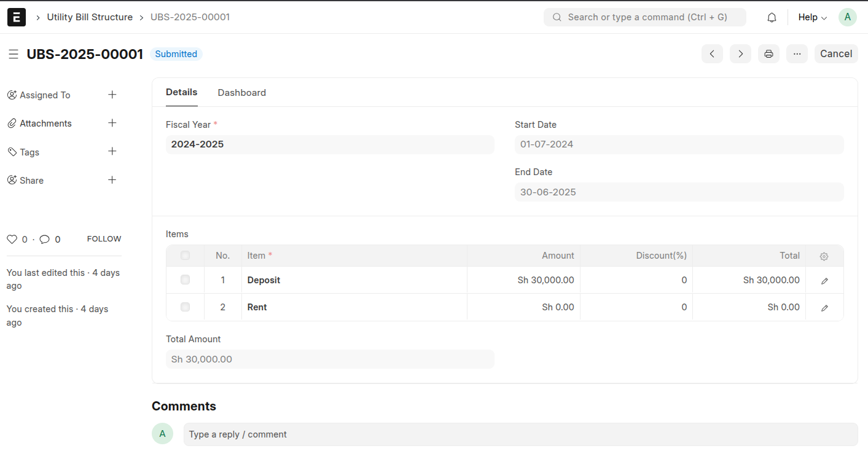Click the Total Amount Sh 30,000.00 field

click(330, 359)
